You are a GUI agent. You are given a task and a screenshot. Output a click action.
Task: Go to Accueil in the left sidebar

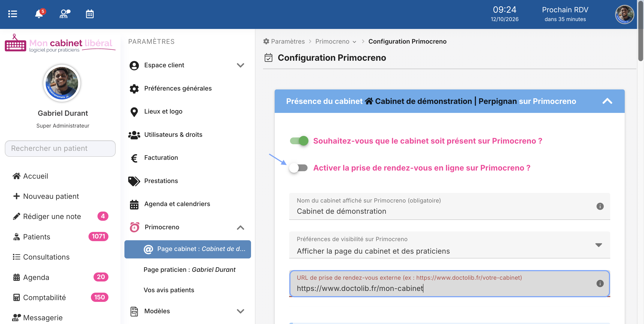(30, 176)
